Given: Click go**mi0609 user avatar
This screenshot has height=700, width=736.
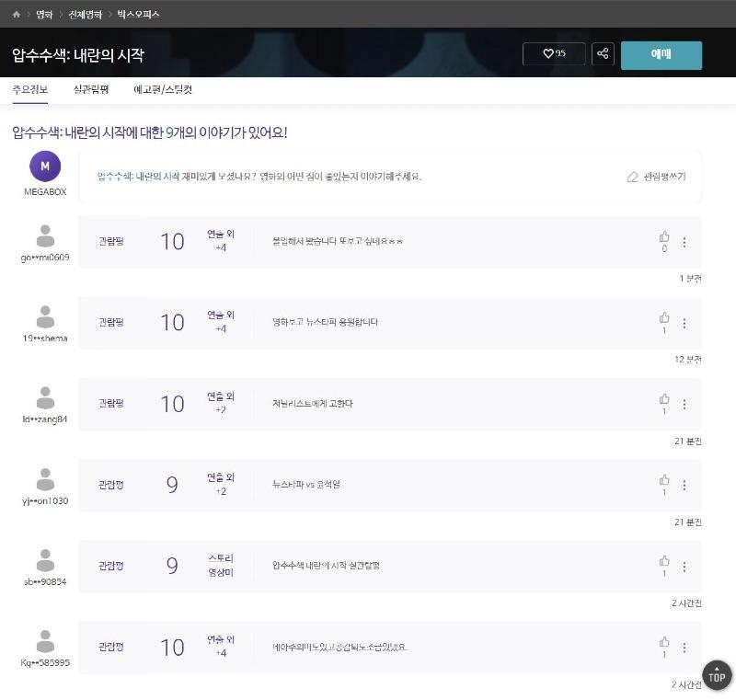Looking at the screenshot, I should pyautogui.click(x=45, y=236).
